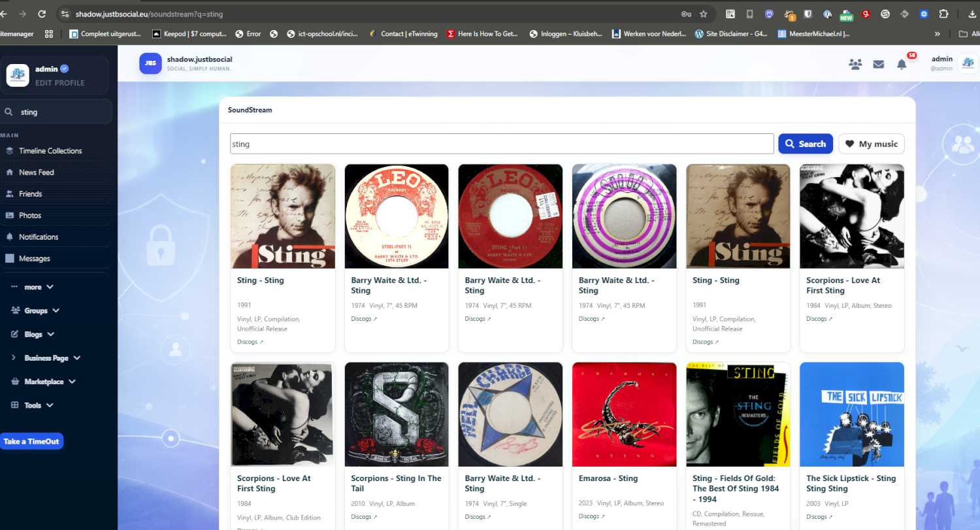Click the JBS logo in the header
This screenshot has height=530, width=980.
click(x=150, y=63)
